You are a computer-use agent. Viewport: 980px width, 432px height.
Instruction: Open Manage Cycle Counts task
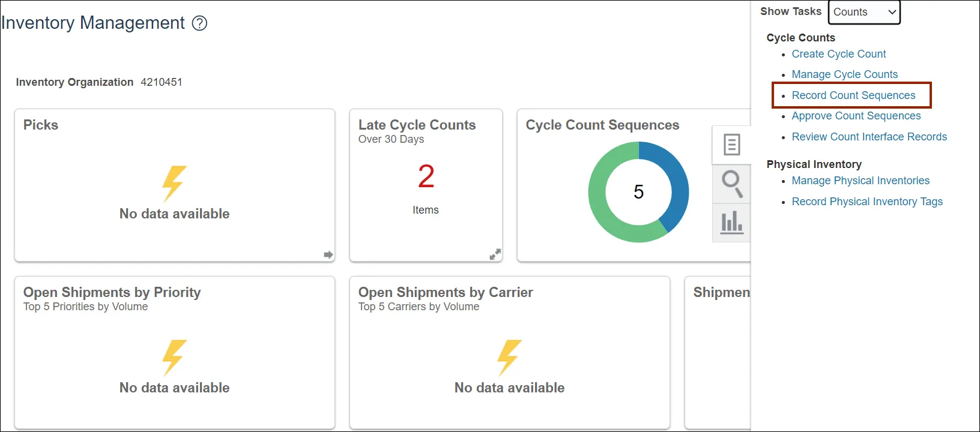pos(844,74)
